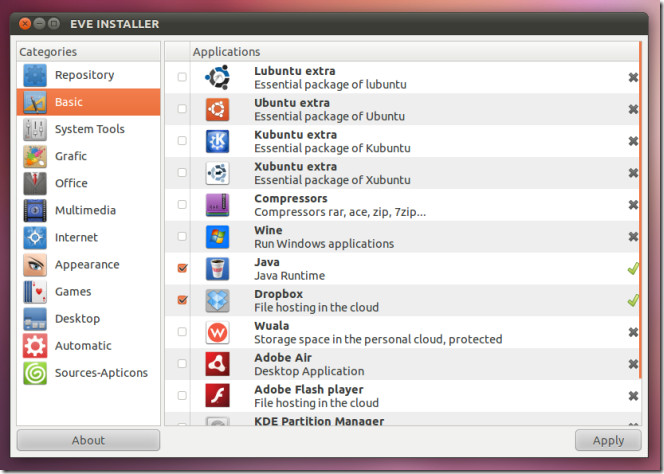Check the Lubuntu extra checkbox
664x474 pixels.
pos(182,77)
